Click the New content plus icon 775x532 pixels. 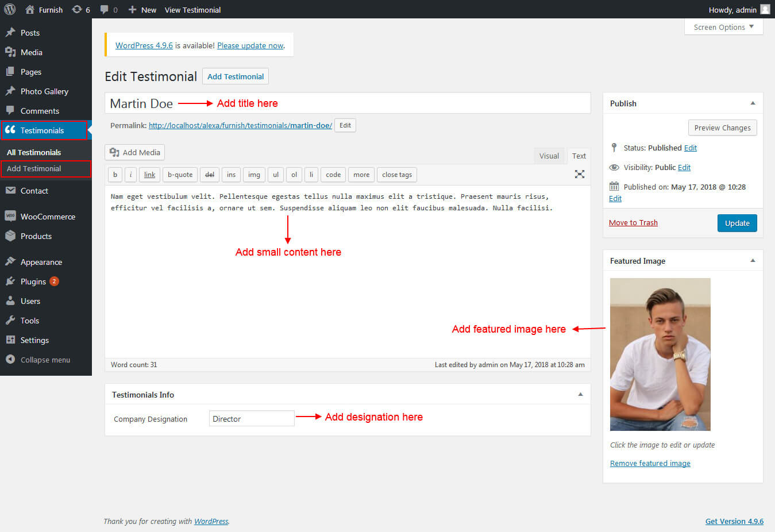132,9
